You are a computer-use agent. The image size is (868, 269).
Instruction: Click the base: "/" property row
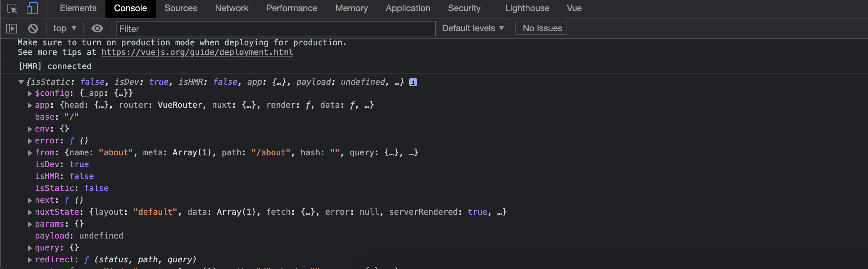[x=57, y=117]
